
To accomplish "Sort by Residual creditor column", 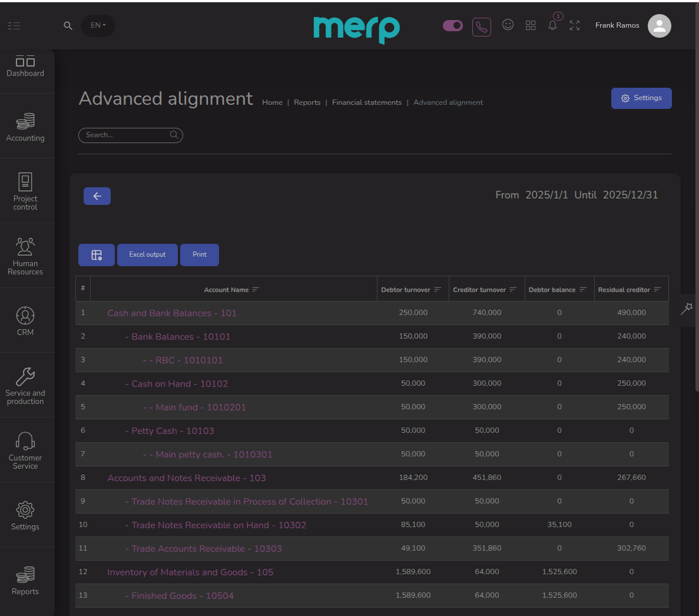I will coord(657,290).
